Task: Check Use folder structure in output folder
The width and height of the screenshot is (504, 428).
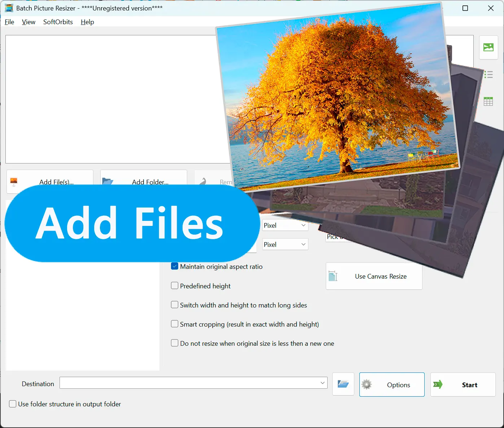Action: tap(13, 404)
